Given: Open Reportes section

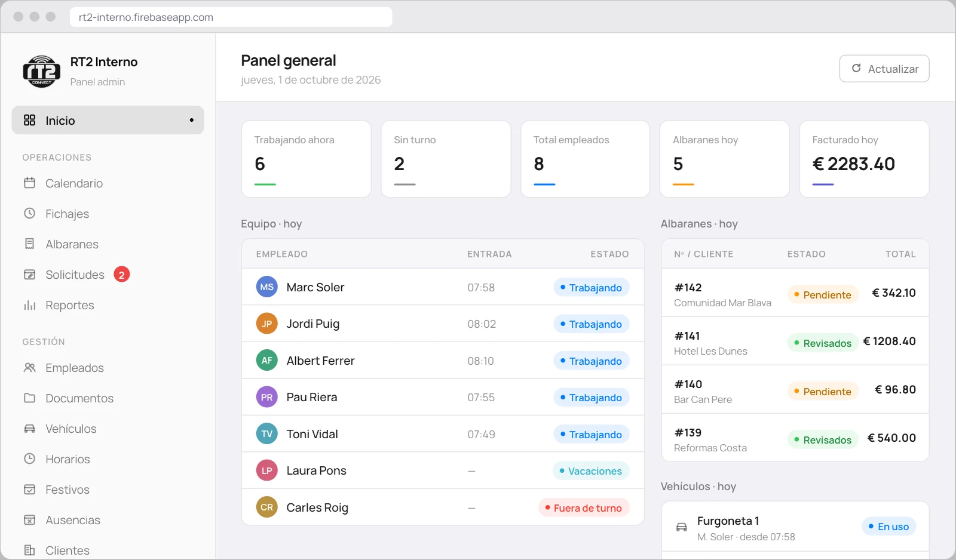Looking at the screenshot, I should 108,305.
